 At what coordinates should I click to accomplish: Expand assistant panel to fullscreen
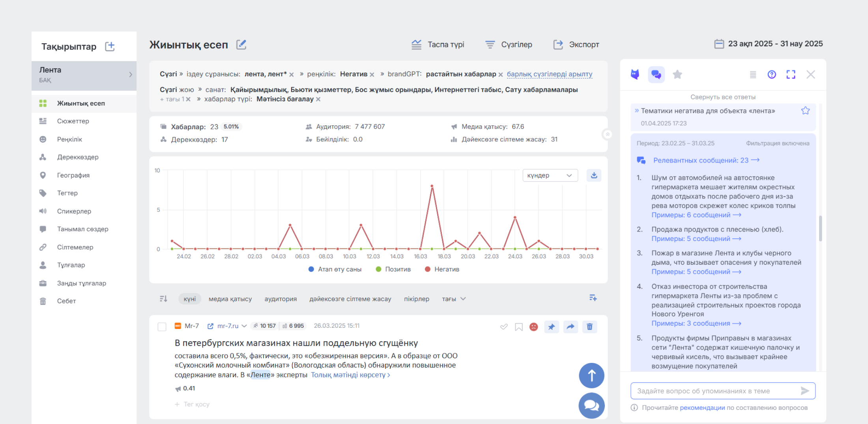(x=791, y=75)
